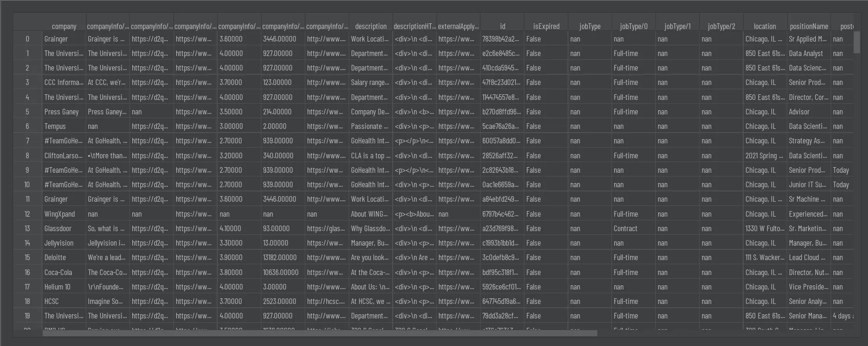868x346 pixels.
Task: Click the 'WingXpand' company cell
Action: tap(64, 214)
